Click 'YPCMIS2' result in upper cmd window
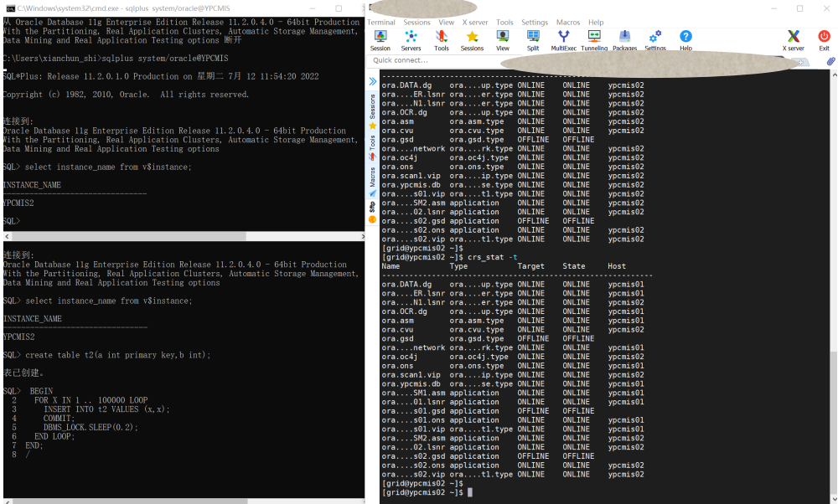This screenshot has height=504, width=838. pyautogui.click(x=18, y=203)
